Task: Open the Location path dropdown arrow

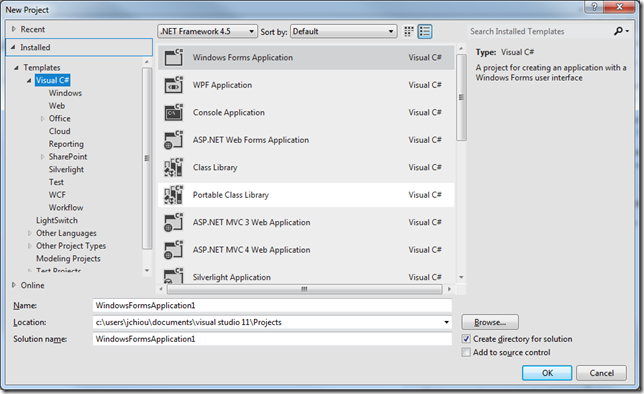Action: [x=446, y=322]
